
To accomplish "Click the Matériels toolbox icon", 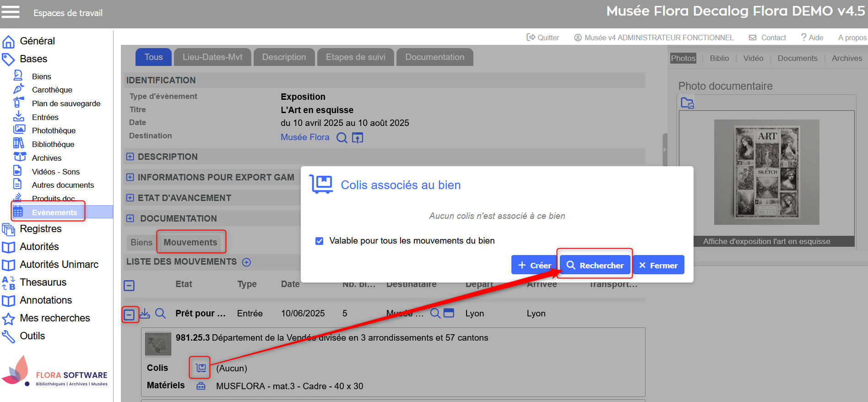I will click(201, 386).
